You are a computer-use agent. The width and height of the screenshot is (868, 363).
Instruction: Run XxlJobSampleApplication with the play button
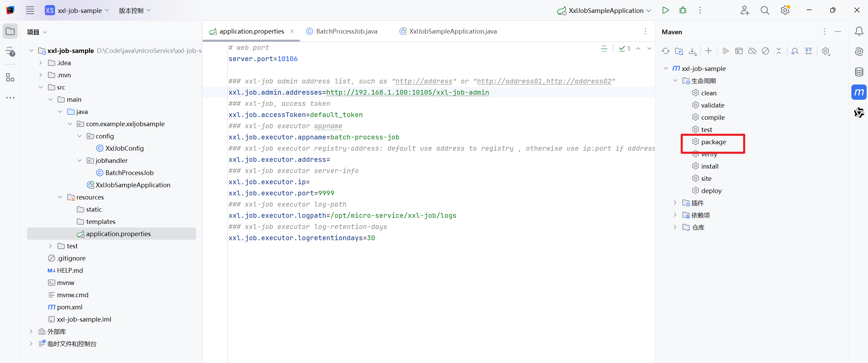665,10
